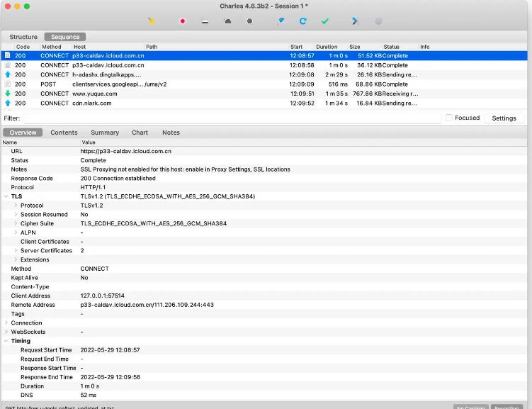The width and height of the screenshot is (532, 409).
Task: Click the breakpoints hexagon icon
Action: coord(249,21)
